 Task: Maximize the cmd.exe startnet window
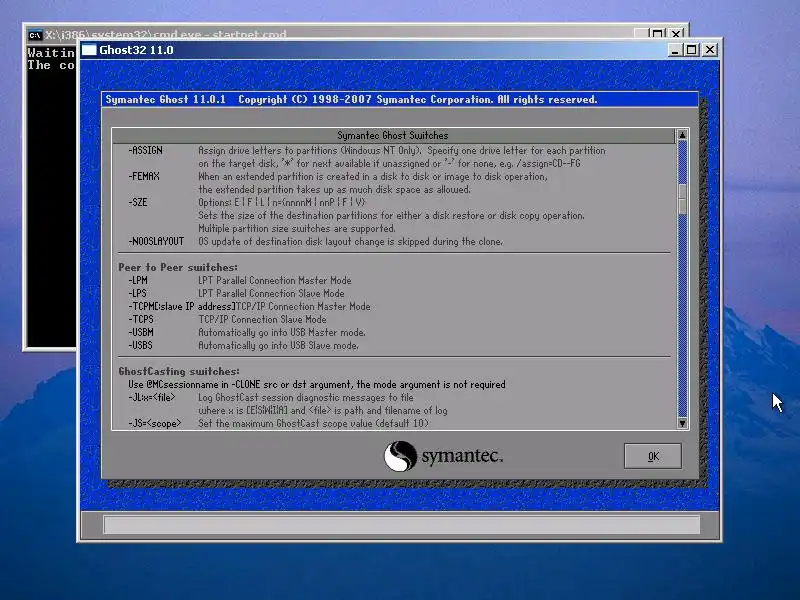point(658,34)
